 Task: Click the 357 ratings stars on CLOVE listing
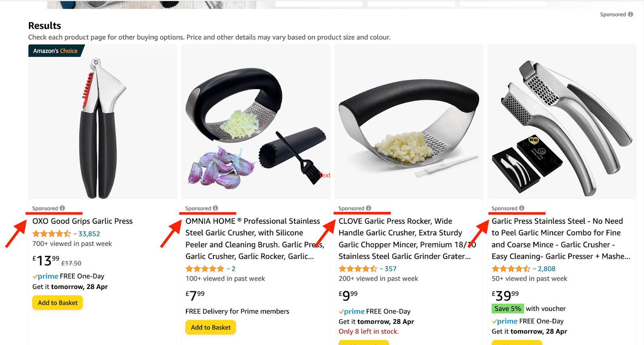[x=358, y=268]
